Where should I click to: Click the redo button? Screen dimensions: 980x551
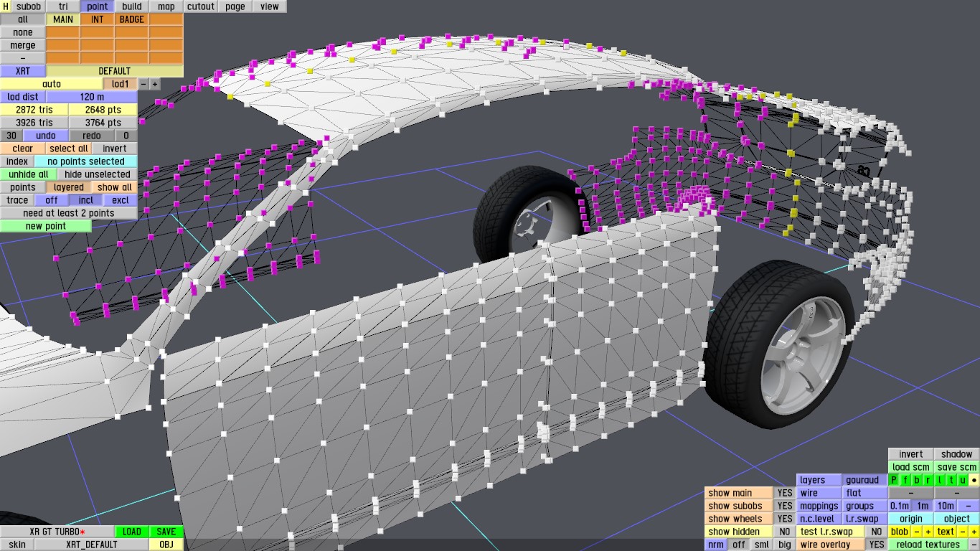92,136
